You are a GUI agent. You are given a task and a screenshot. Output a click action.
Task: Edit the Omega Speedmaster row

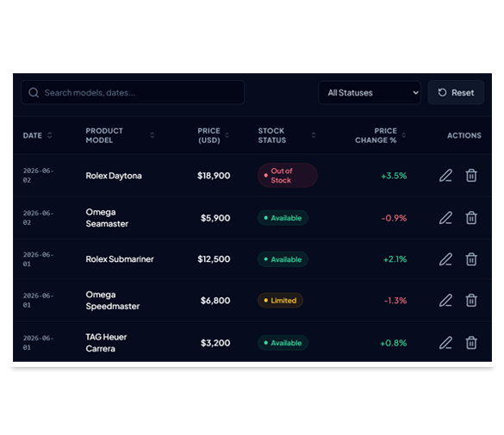[445, 301]
